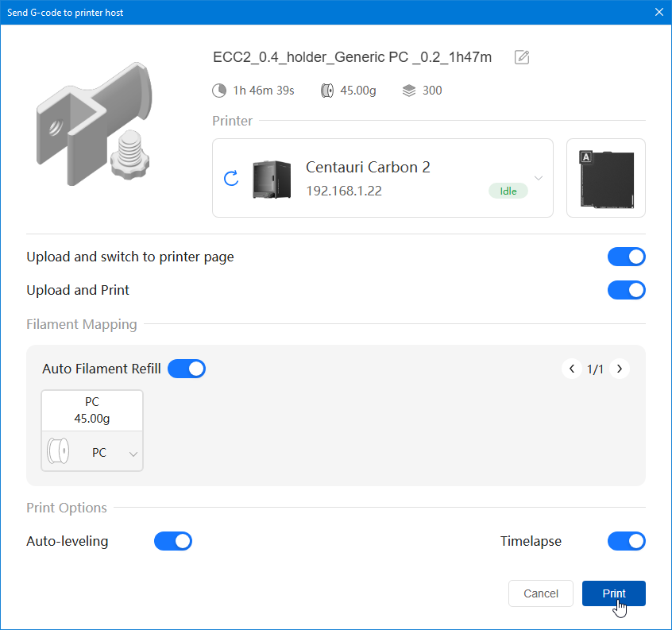672x630 pixels.
Task: Disable Upload and switch to printer page
Action: [626, 257]
